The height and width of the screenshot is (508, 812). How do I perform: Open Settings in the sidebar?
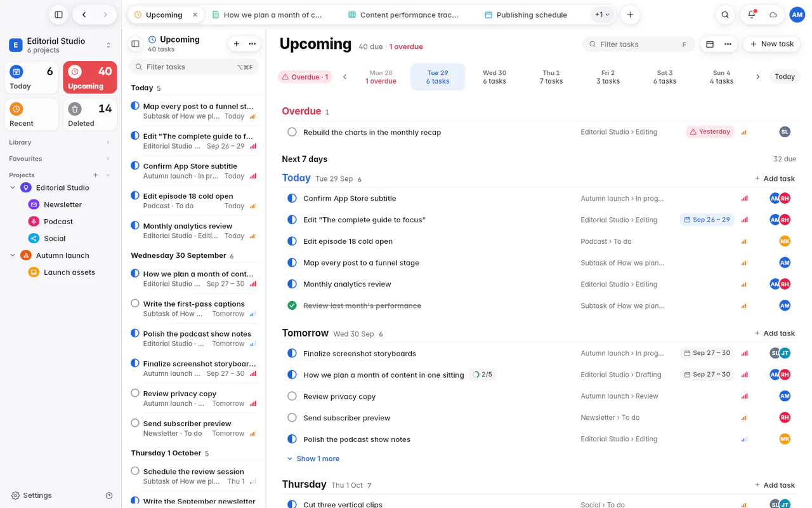pos(32,495)
